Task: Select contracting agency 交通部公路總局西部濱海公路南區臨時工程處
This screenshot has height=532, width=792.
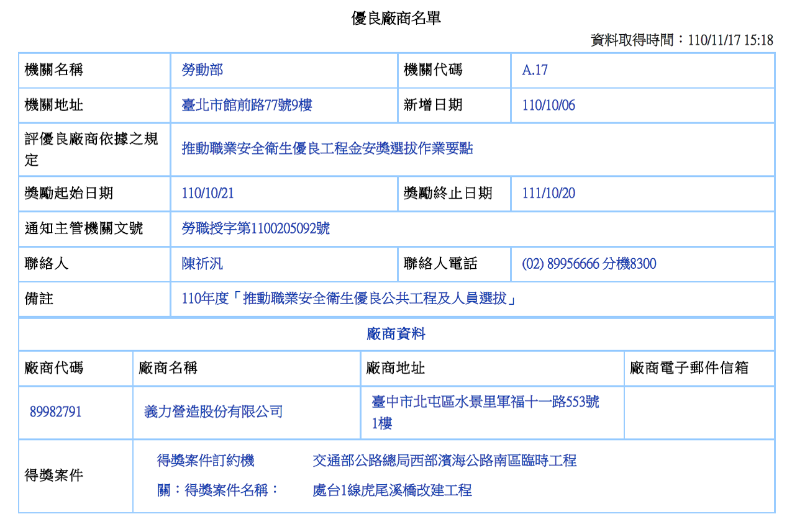Action: 445,476
